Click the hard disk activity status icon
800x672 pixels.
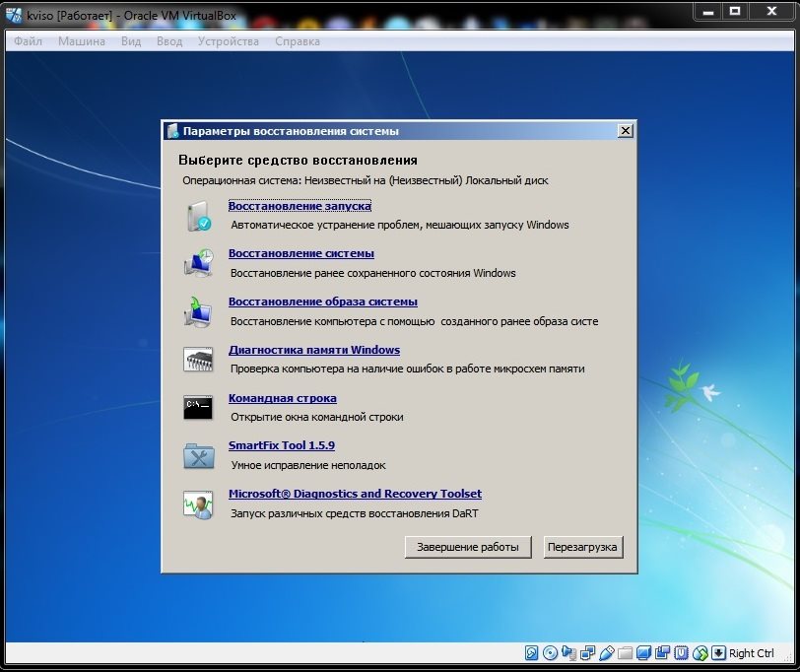pos(532,653)
